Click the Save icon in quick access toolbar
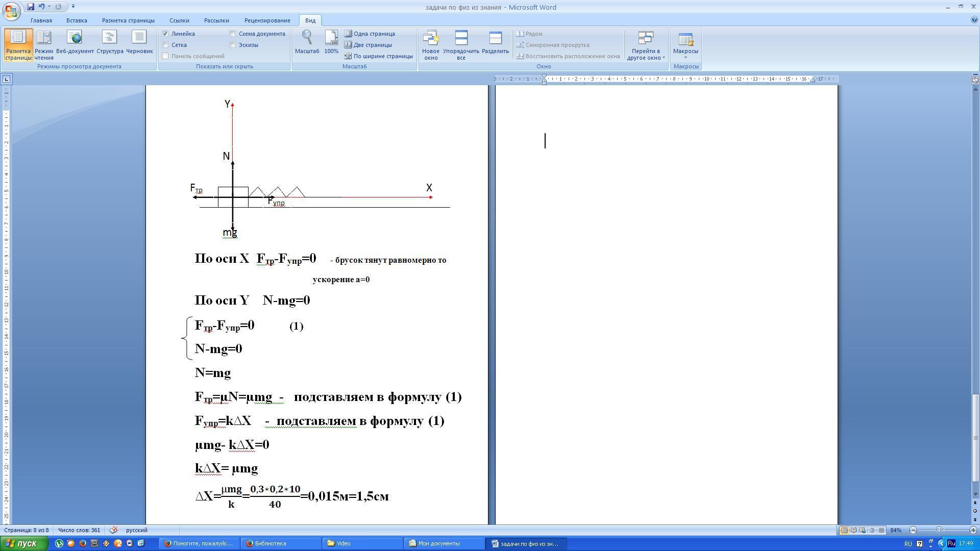The height and width of the screenshot is (551, 980). point(31,7)
